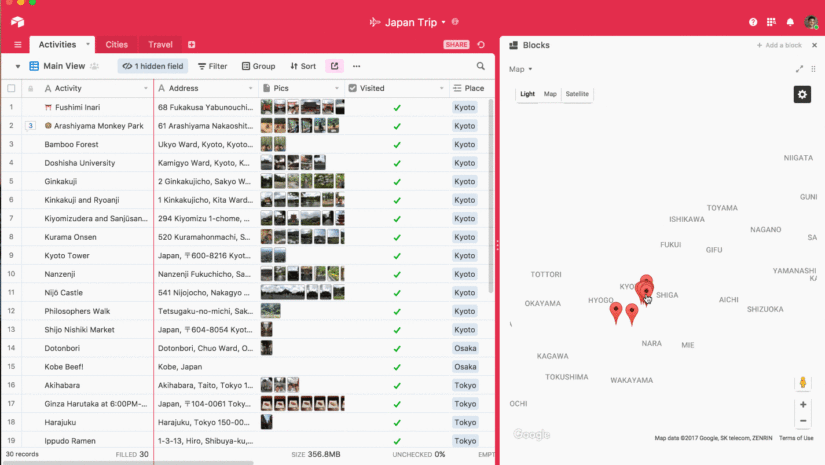Open the Japan Trip base dropdown
825x465 pixels.
[x=455, y=22]
